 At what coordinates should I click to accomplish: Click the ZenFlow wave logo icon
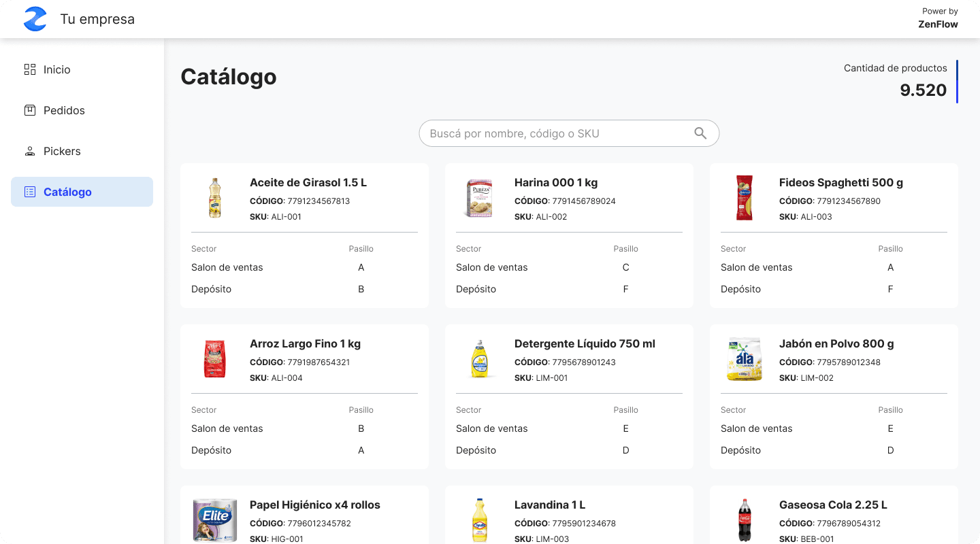click(x=35, y=19)
